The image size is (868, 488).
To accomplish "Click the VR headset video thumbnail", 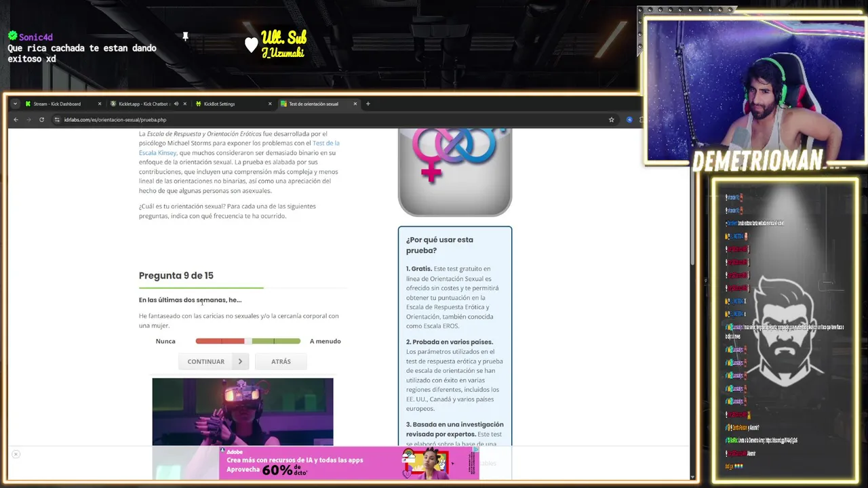I will point(243,412).
